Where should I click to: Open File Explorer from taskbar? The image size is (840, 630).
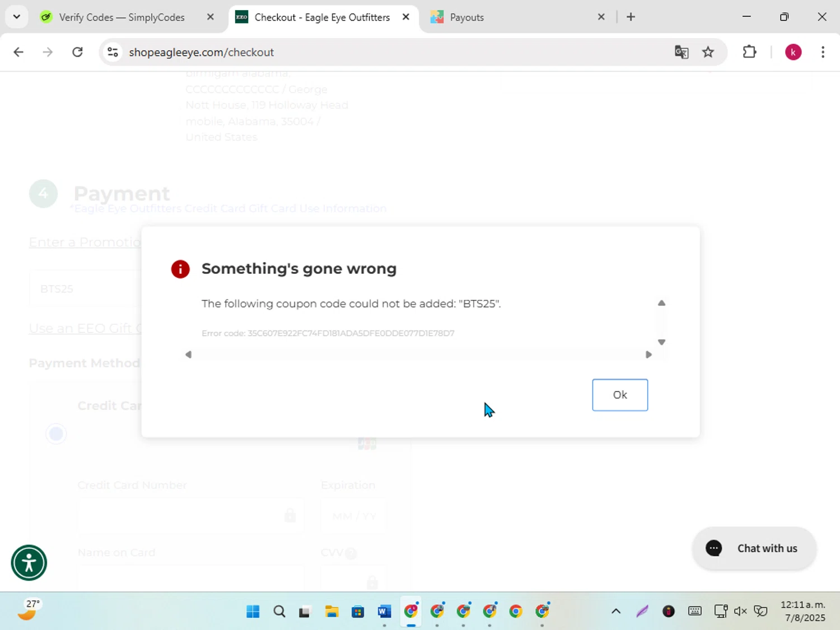(332, 612)
